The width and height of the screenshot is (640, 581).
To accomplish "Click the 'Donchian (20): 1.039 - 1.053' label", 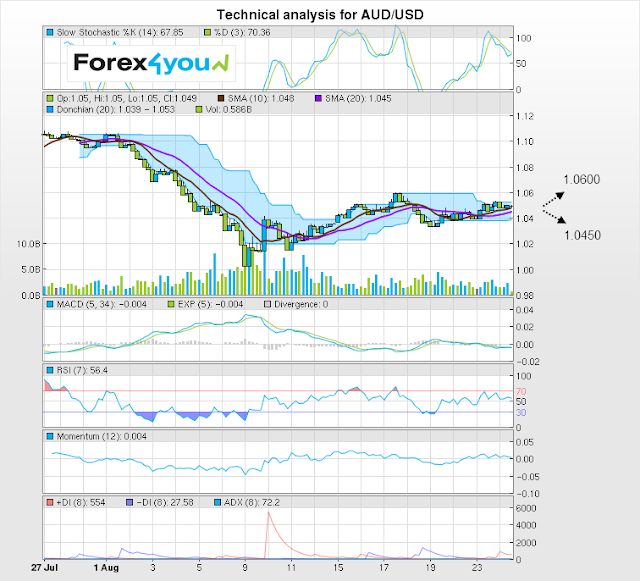I will (116, 109).
